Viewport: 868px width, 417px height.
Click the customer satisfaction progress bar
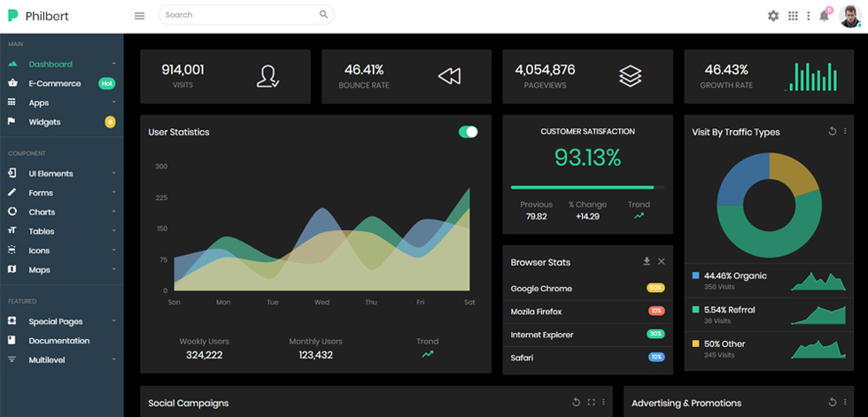[588, 188]
